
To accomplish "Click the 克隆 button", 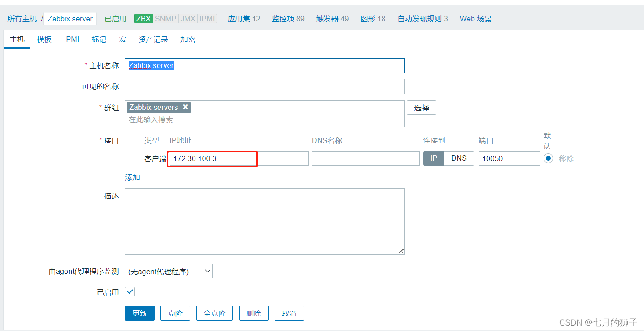I will [x=175, y=313].
